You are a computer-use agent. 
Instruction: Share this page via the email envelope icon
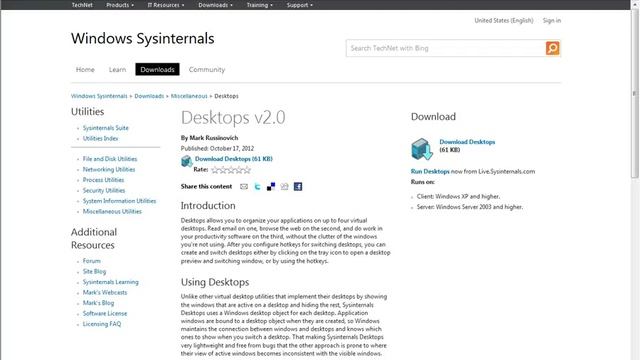click(244, 187)
